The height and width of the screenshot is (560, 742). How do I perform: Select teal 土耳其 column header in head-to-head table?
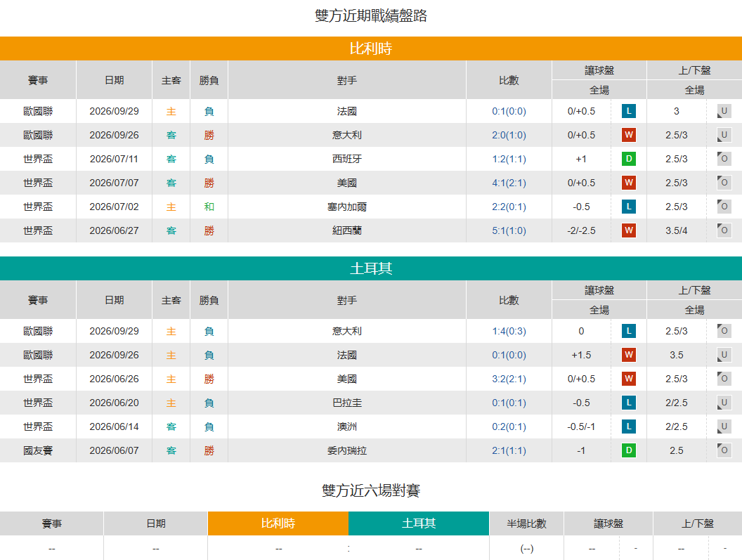419,523
